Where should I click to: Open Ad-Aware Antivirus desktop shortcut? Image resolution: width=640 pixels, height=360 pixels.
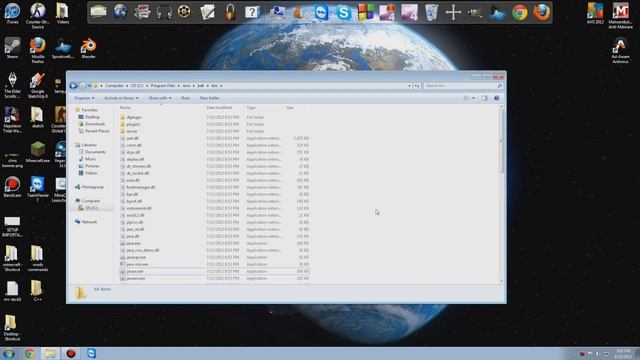click(x=620, y=50)
